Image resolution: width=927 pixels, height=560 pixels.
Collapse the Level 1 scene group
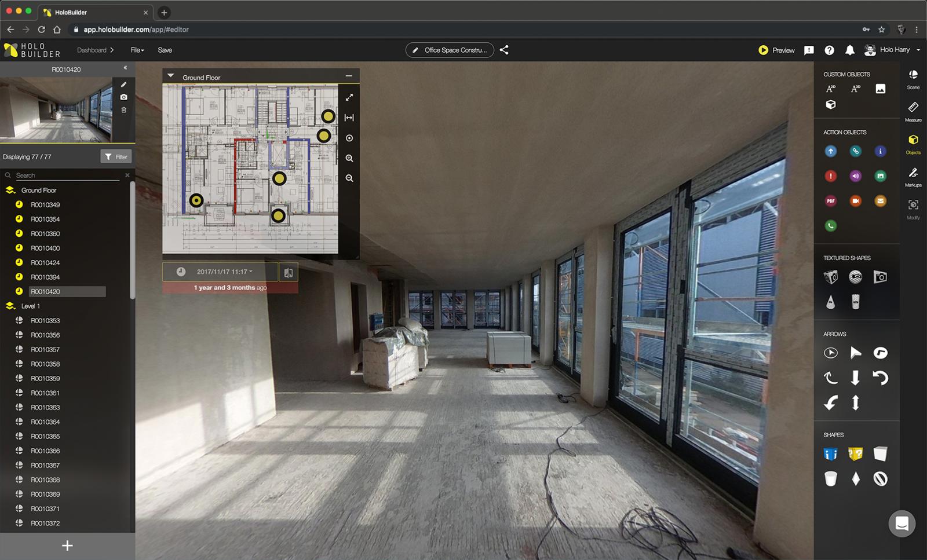point(10,306)
